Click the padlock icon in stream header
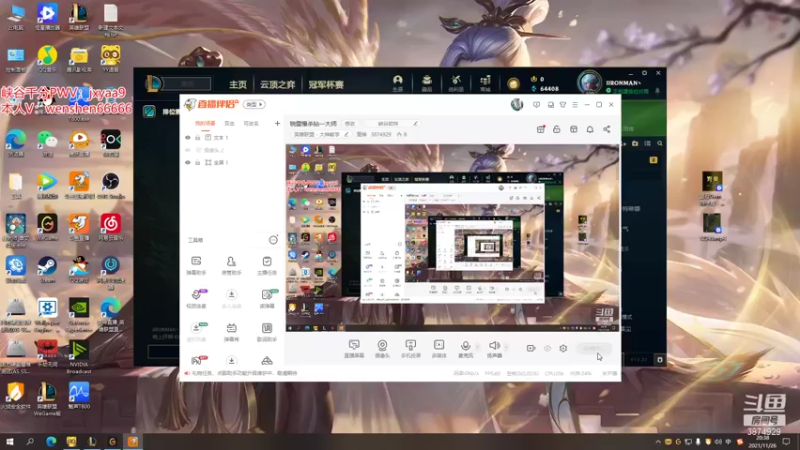The height and width of the screenshot is (450, 800). pos(557,129)
